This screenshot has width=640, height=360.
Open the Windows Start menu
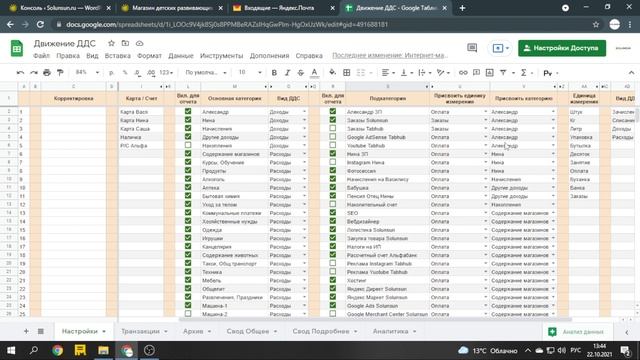11,350
